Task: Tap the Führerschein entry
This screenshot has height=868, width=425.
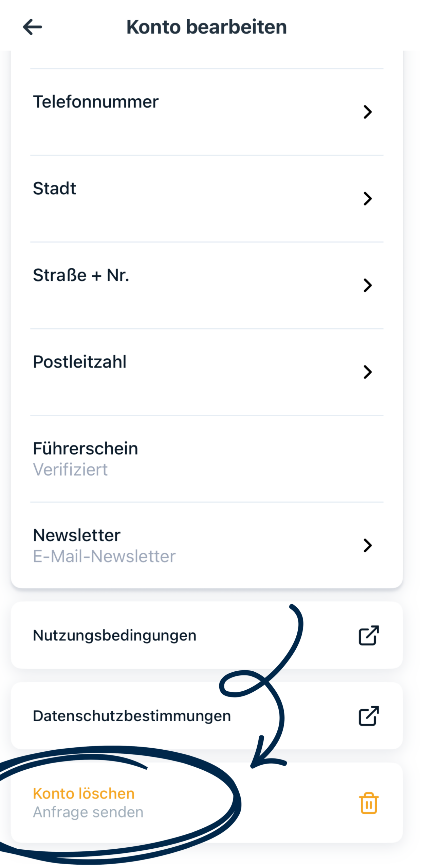Action: [85, 448]
